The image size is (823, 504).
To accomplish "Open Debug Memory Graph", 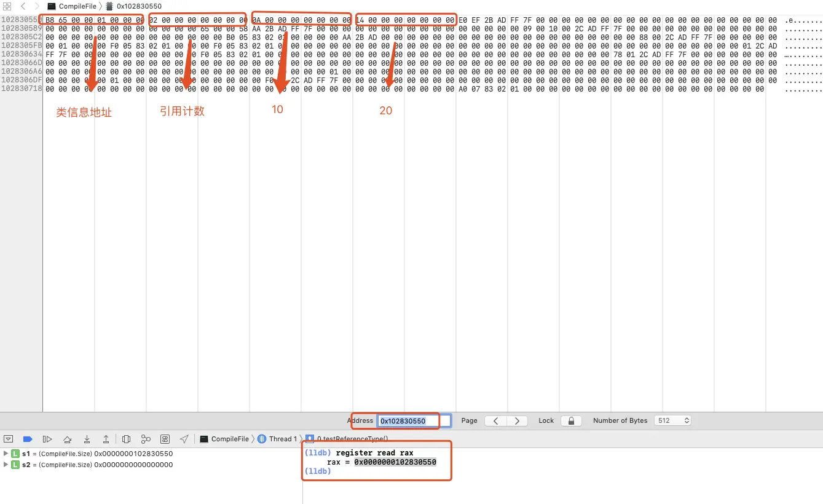I will click(x=146, y=439).
